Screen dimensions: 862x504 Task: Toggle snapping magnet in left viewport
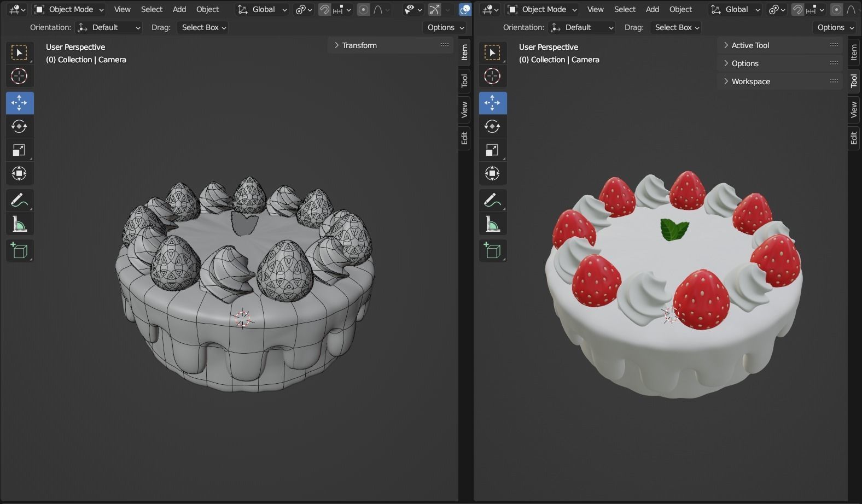coord(324,9)
